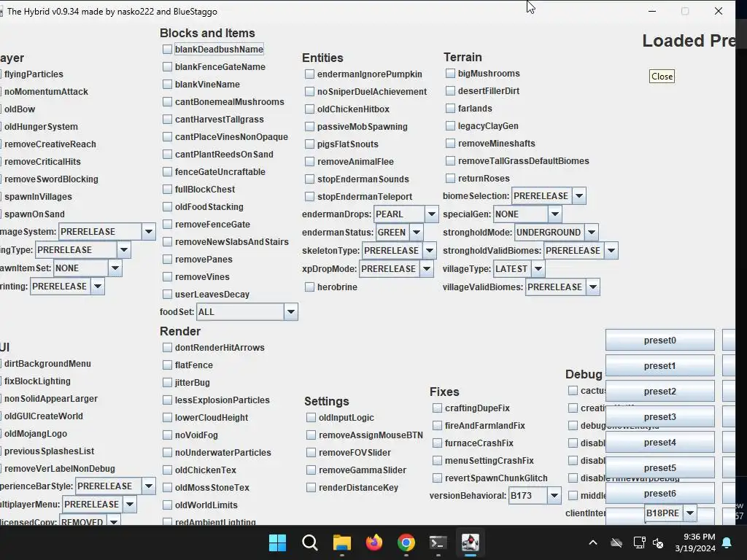
Task: Open foodSet ALL dropdown
Action: pos(290,312)
